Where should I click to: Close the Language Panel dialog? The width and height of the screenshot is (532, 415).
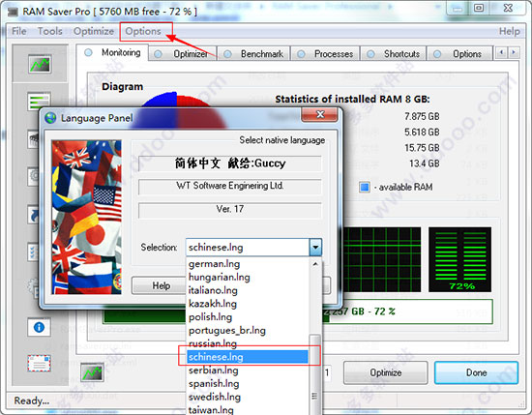tap(319, 115)
